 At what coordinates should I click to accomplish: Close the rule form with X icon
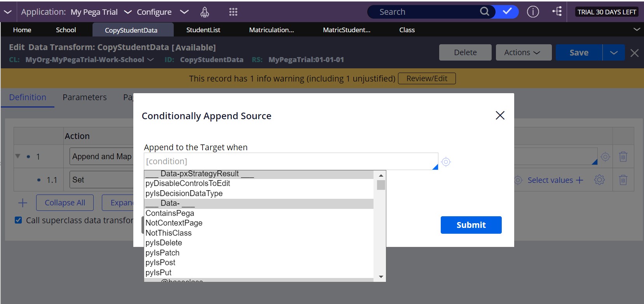point(634,53)
